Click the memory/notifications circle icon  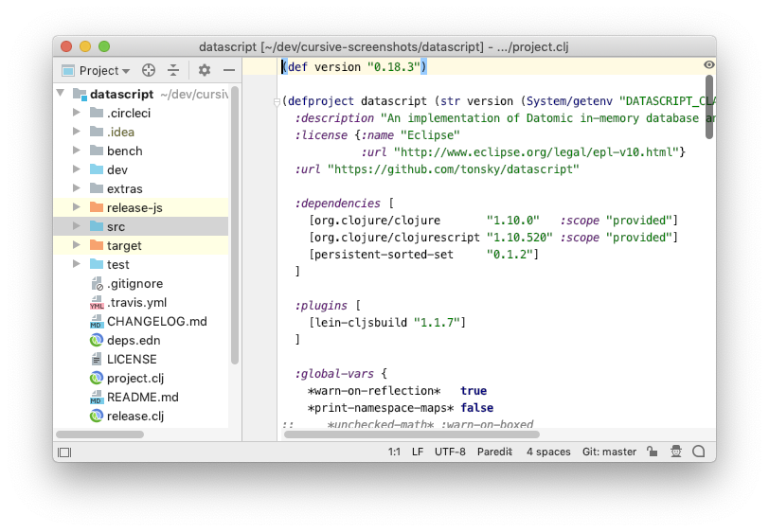pyautogui.click(x=699, y=452)
